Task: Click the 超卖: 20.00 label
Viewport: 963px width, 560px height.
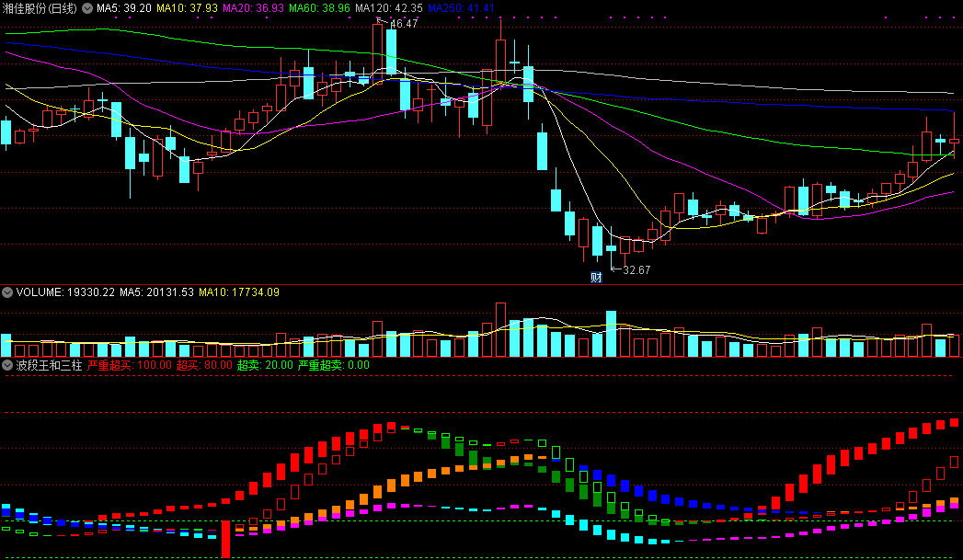Action: [x=265, y=365]
